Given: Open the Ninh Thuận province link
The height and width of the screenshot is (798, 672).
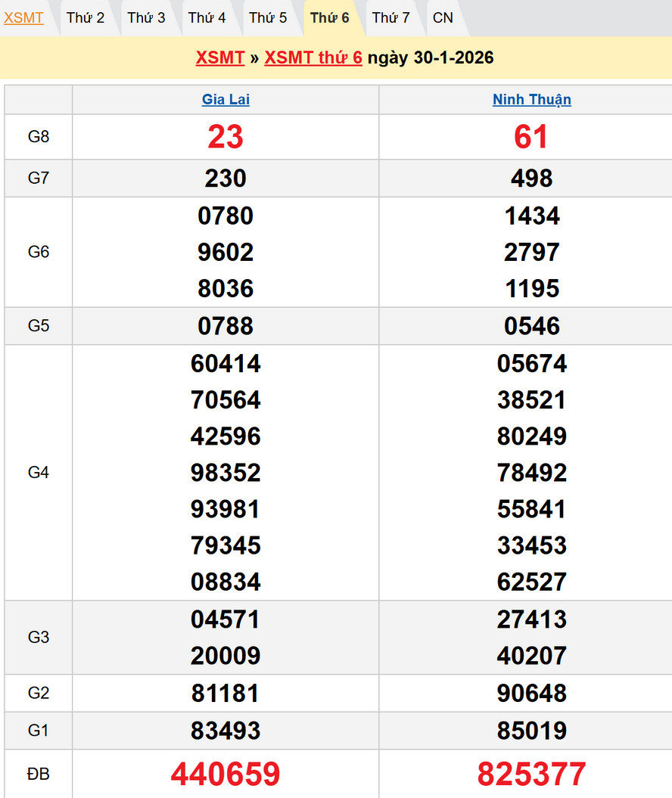Looking at the screenshot, I should 531,100.
